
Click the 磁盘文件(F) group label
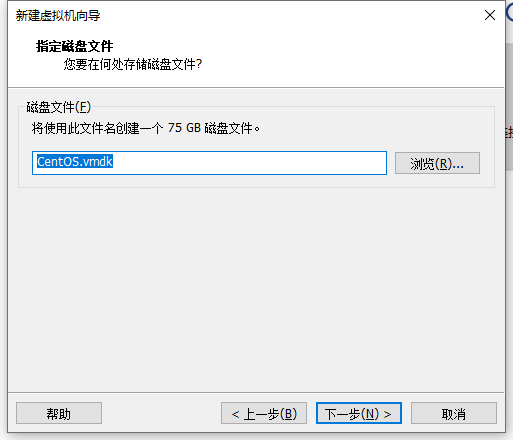pyautogui.click(x=59, y=107)
